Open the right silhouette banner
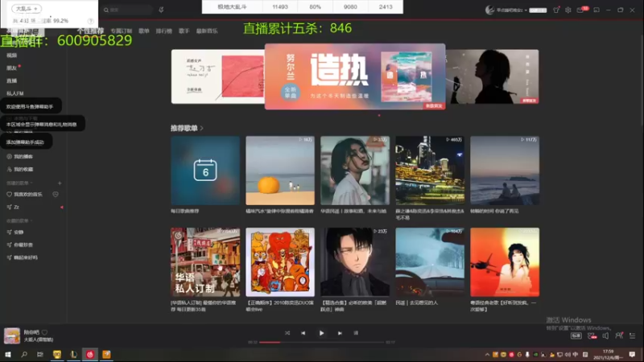The height and width of the screenshot is (362, 644). (x=492, y=76)
